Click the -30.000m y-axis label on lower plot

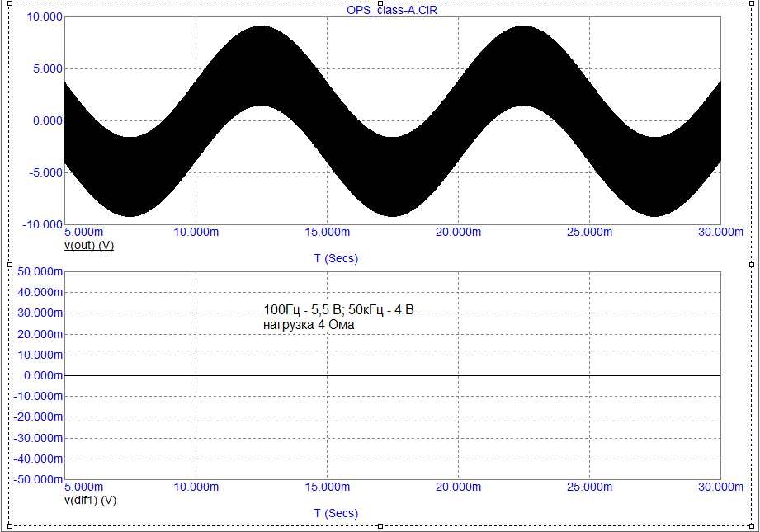[x=38, y=438]
